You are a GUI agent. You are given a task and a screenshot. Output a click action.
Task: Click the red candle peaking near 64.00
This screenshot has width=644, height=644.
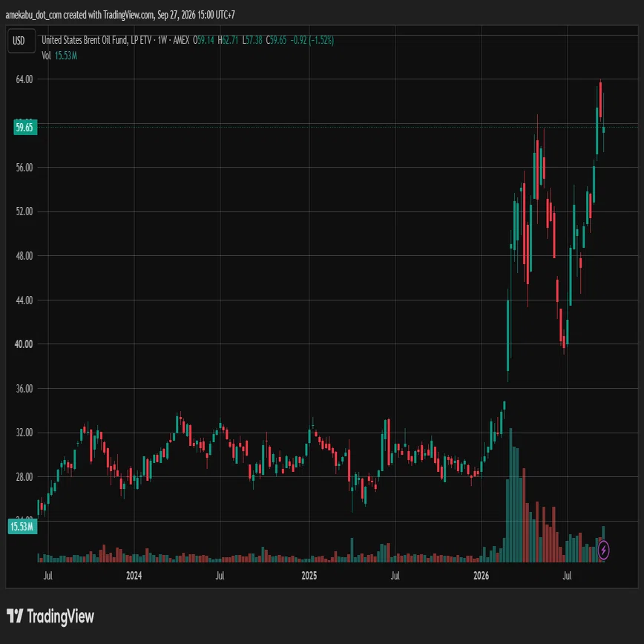pos(600,100)
